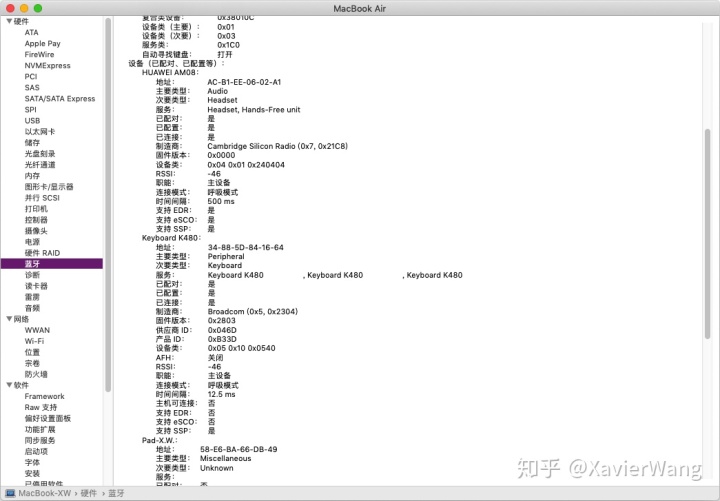Click MacBook-XW in the path bar
720x501 pixels.
45,493
